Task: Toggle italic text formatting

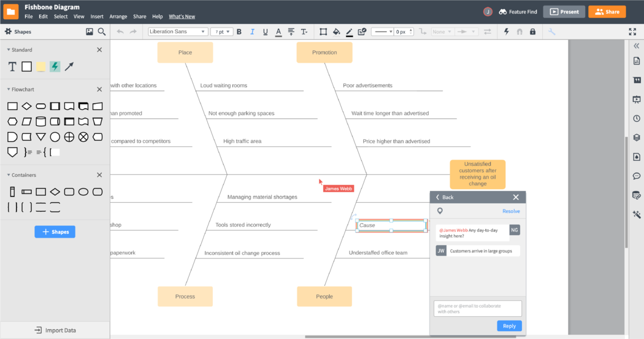Action: (252, 32)
